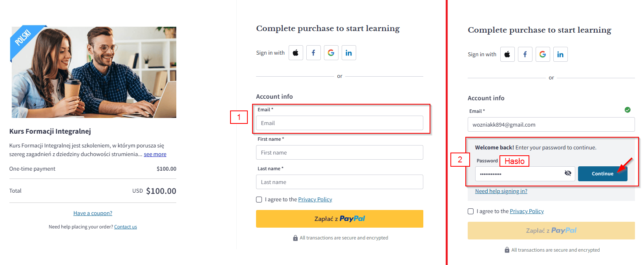Focus the empty Email input field
644x265 pixels.
339,123
